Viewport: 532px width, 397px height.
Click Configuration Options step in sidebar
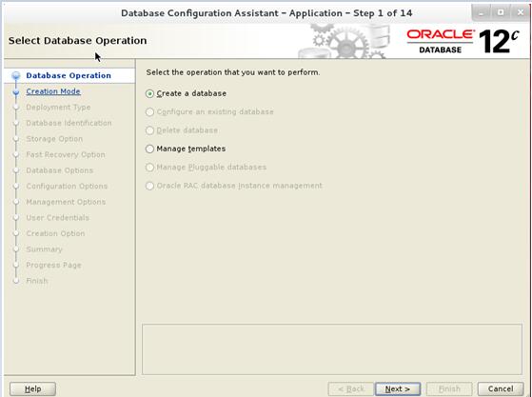coord(67,186)
